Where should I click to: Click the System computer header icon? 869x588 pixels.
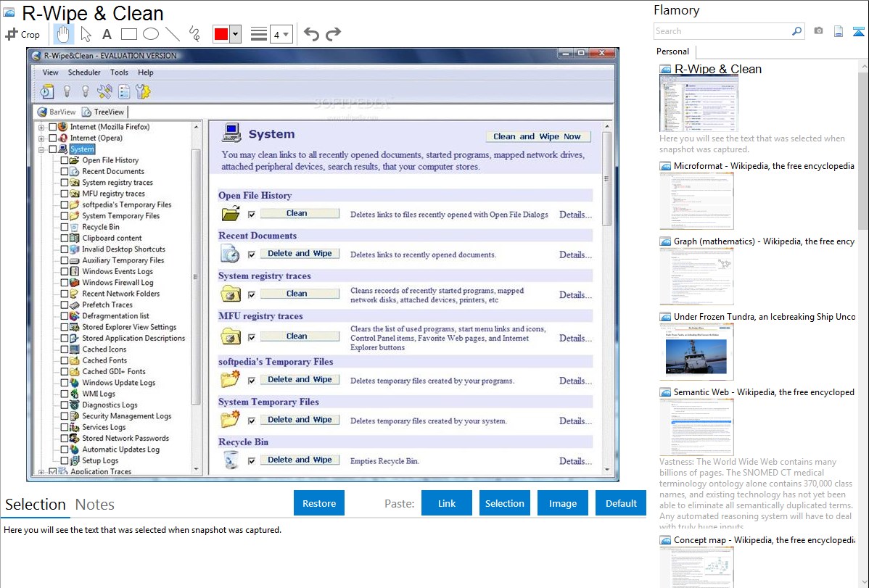pyautogui.click(x=231, y=133)
